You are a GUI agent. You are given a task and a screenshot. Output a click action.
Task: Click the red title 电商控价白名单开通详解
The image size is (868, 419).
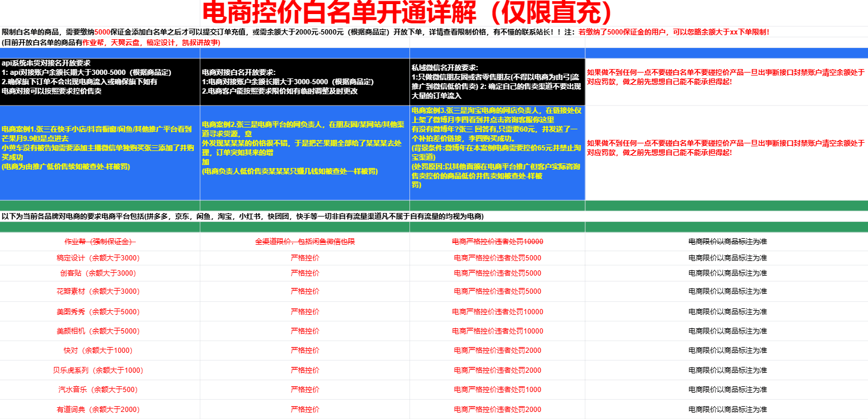click(408, 13)
